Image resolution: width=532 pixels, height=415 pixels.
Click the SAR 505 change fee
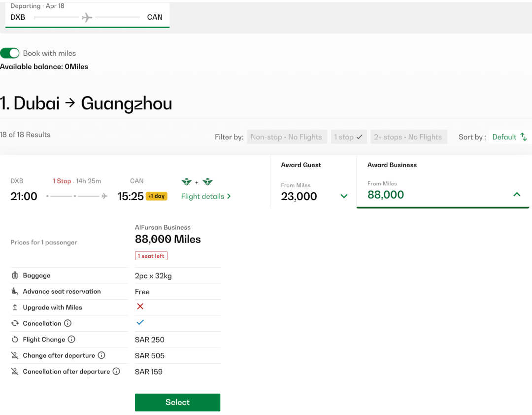(150, 355)
